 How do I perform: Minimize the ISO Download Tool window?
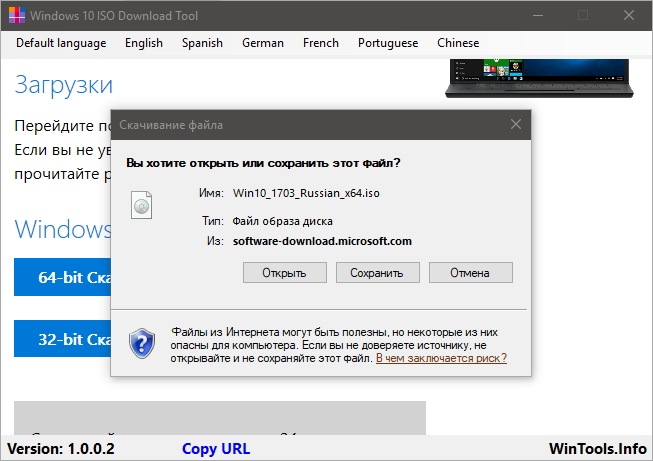click(x=538, y=15)
